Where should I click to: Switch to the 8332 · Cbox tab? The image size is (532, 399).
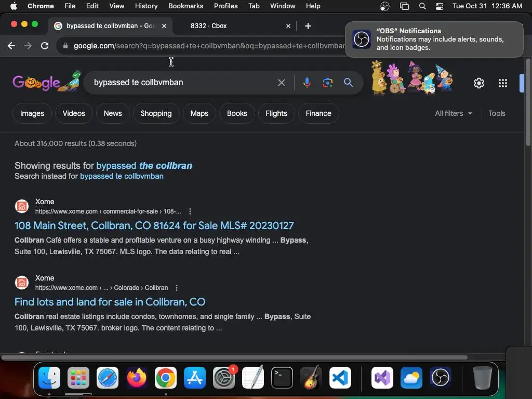[x=234, y=26]
